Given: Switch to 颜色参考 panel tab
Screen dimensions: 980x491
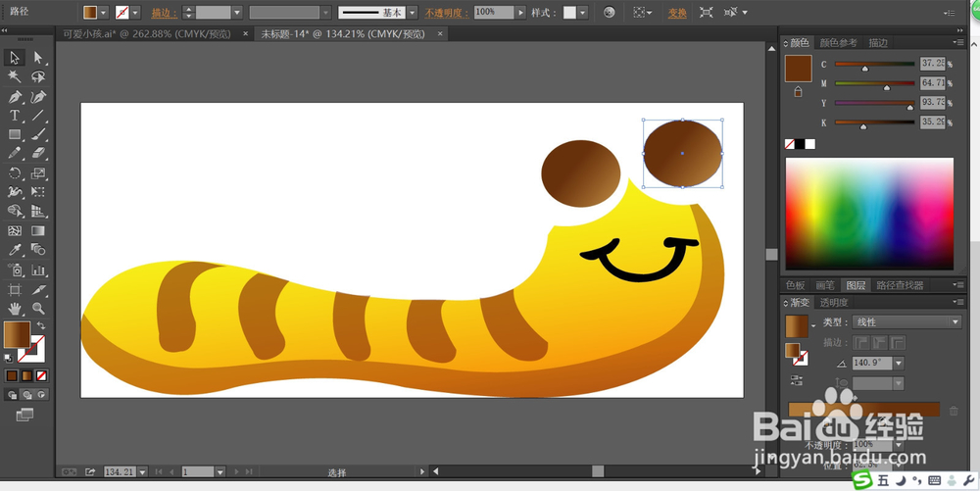Looking at the screenshot, I should [x=838, y=42].
